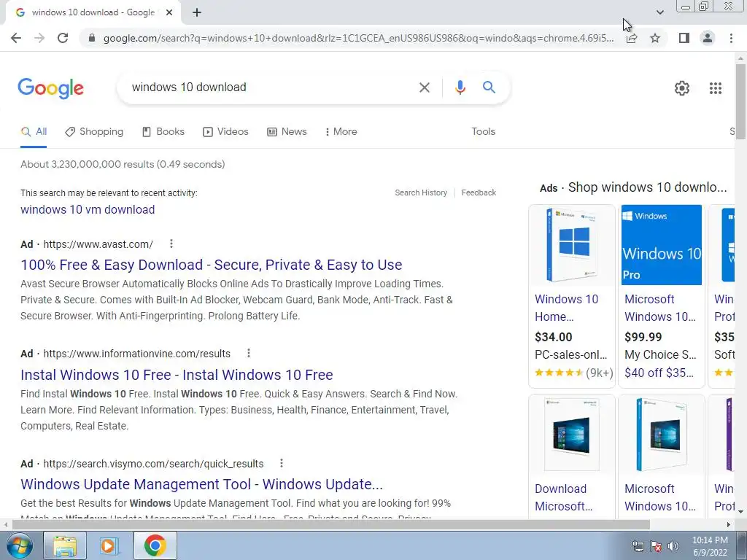
Task: Open Windows Update Management Tool link
Action: tap(201, 484)
